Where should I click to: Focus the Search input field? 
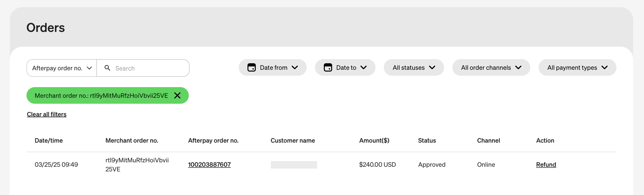(148, 68)
